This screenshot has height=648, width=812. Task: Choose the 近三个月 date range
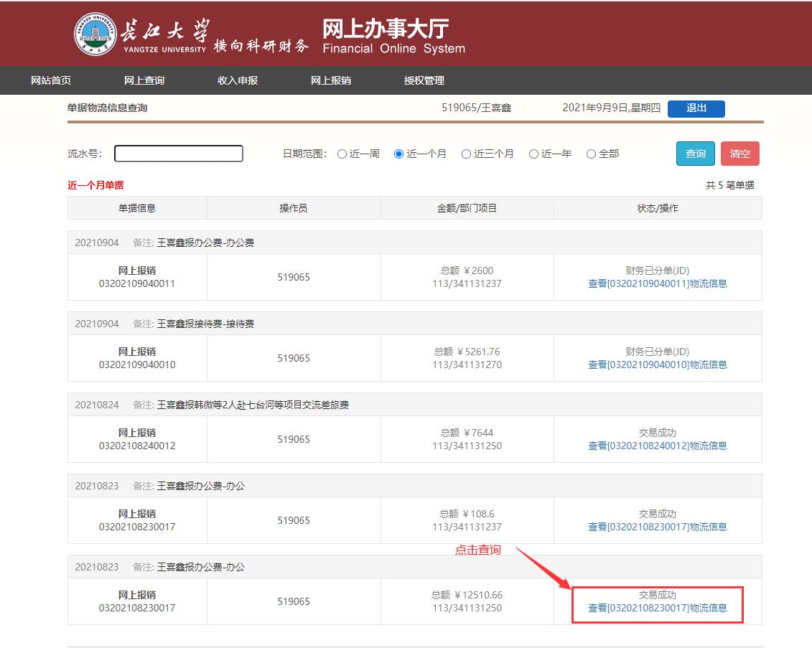[466, 154]
